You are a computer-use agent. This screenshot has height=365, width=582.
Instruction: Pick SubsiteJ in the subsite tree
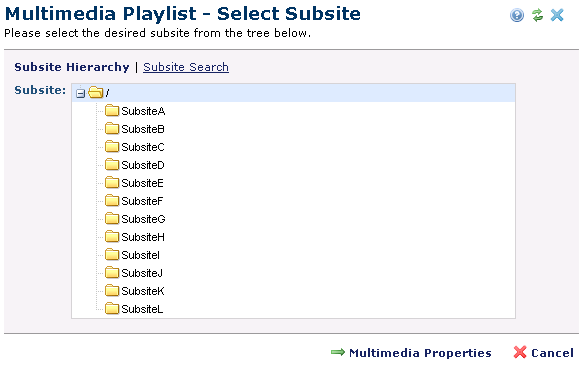point(142,273)
